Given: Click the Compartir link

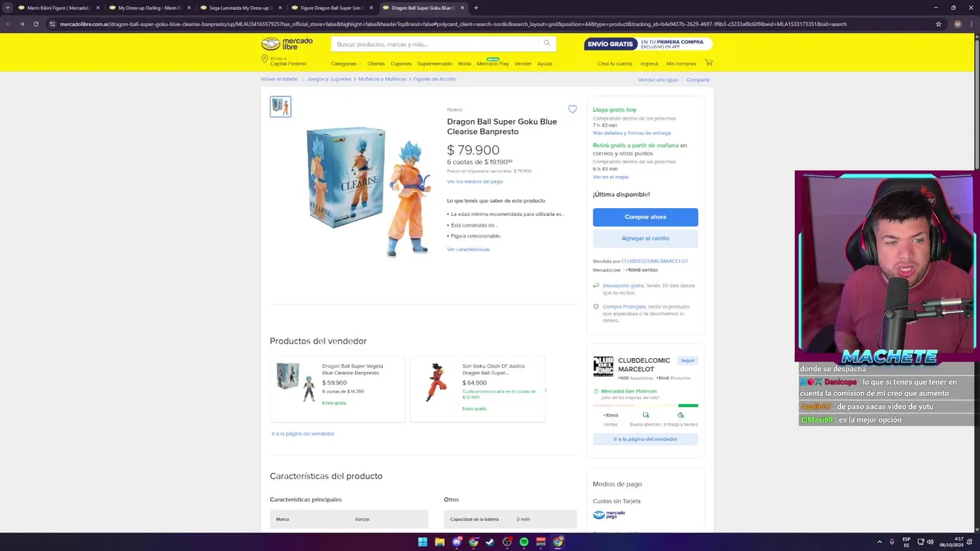Looking at the screenshot, I should pyautogui.click(x=698, y=80).
